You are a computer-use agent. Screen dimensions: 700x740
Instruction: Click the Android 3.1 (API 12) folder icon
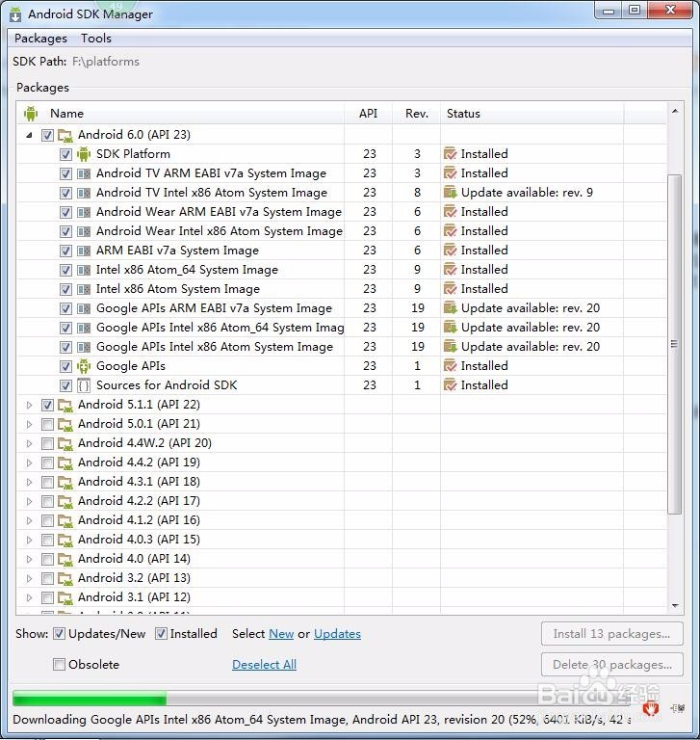coord(65,597)
